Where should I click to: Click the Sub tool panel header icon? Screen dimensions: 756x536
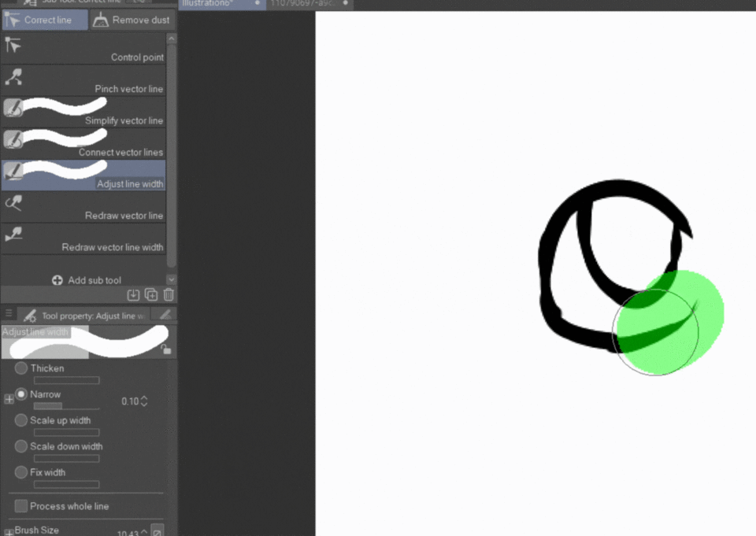[x=30, y=2]
